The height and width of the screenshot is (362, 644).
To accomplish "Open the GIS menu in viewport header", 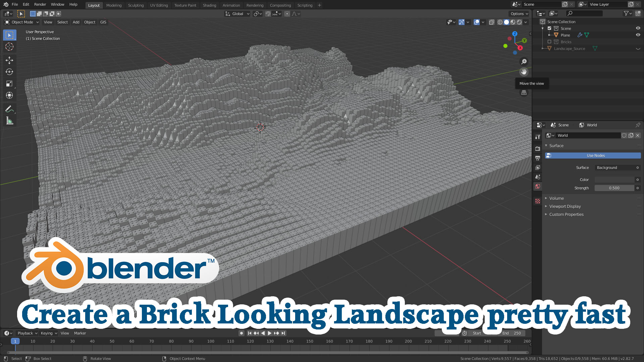I will pos(103,22).
